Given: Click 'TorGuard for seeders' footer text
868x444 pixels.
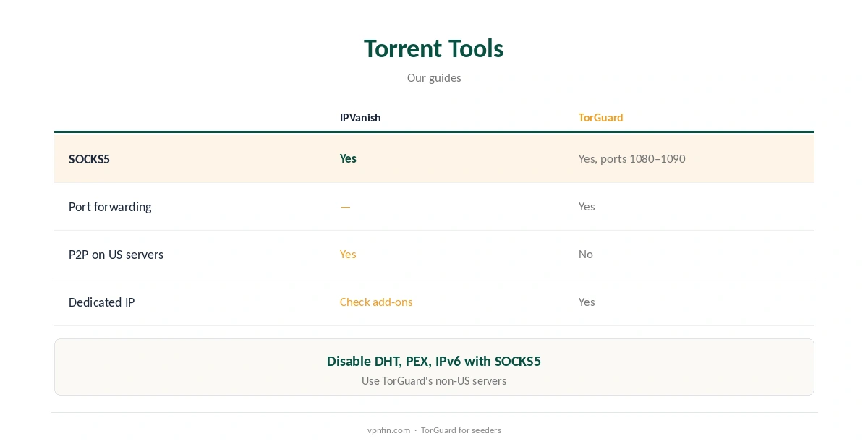Looking at the screenshot, I should coord(461,430).
